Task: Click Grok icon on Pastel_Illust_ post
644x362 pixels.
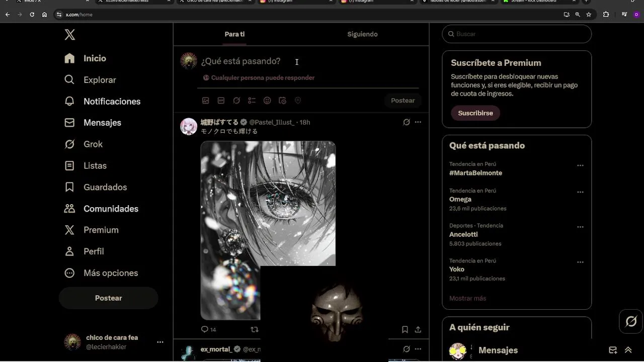Action: click(407, 122)
